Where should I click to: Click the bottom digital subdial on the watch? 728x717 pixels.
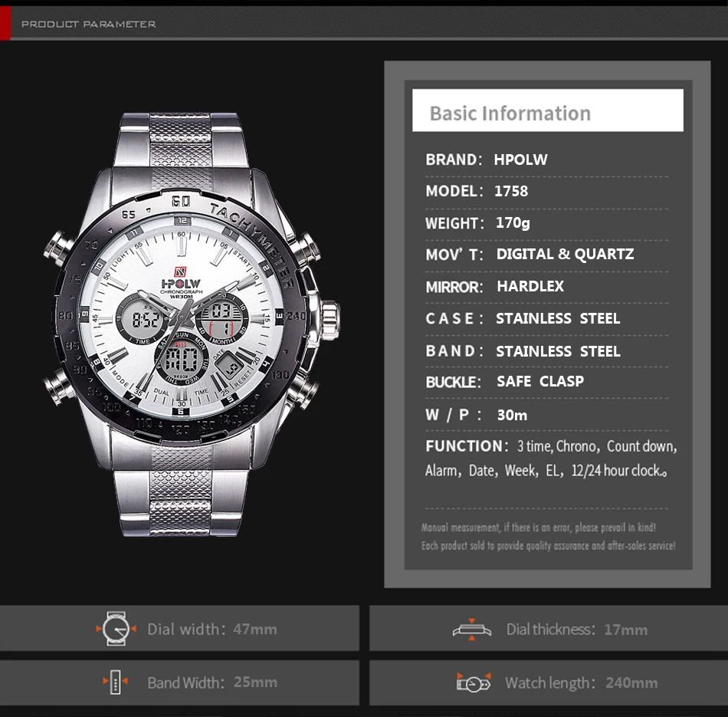tap(182, 358)
